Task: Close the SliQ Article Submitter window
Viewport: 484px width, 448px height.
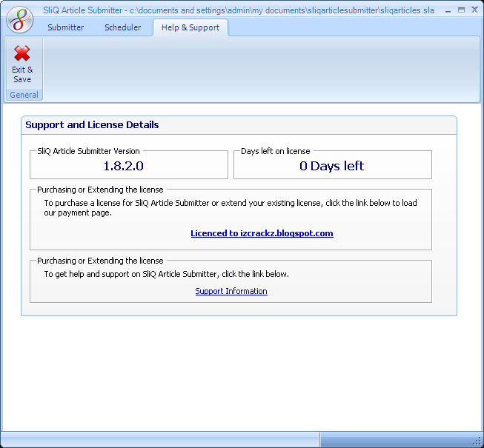Action: click(475, 10)
